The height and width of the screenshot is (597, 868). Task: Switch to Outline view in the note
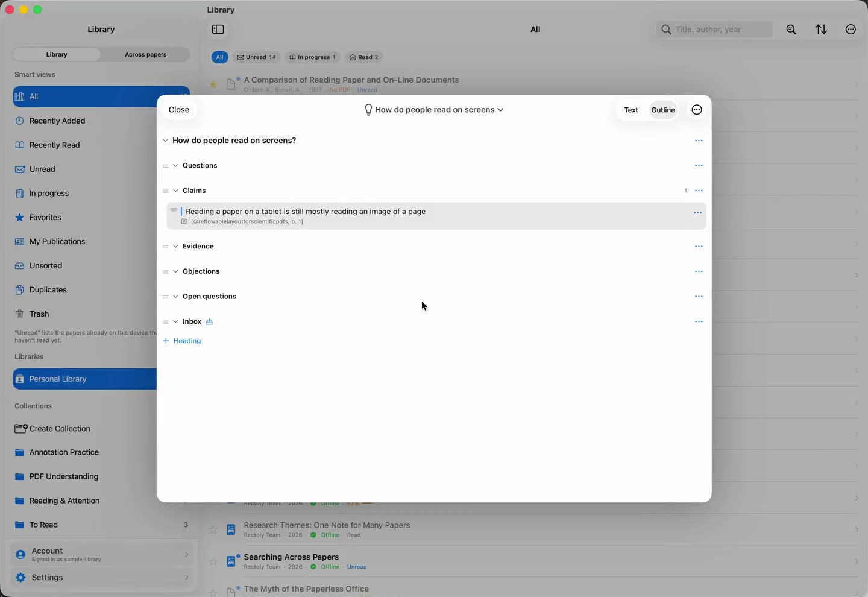(663, 110)
